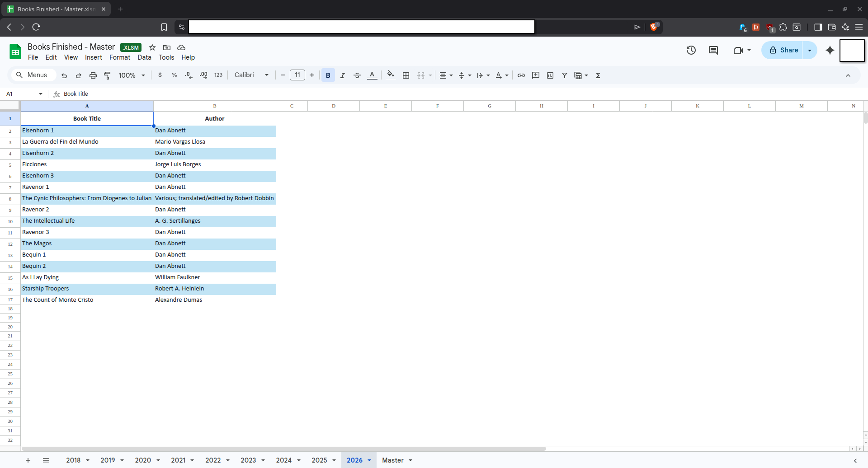Open the fill color picker
This screenshot has width=868, height=468.
(391, 75)
